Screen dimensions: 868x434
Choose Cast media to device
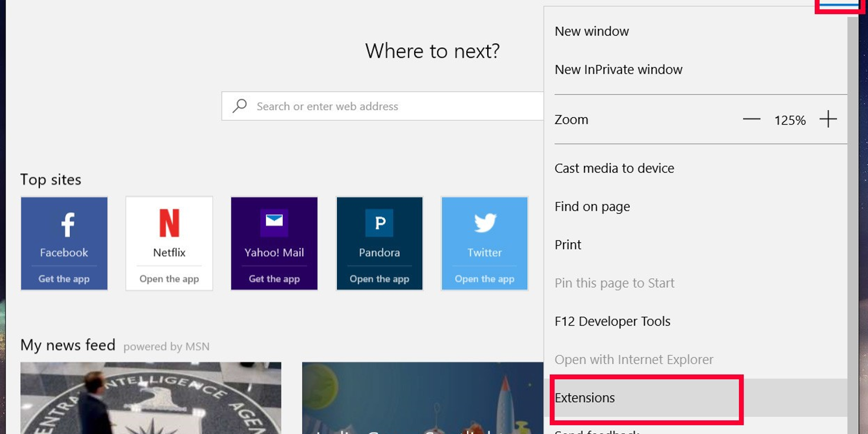pyautogui.click(x=696, y=168)
